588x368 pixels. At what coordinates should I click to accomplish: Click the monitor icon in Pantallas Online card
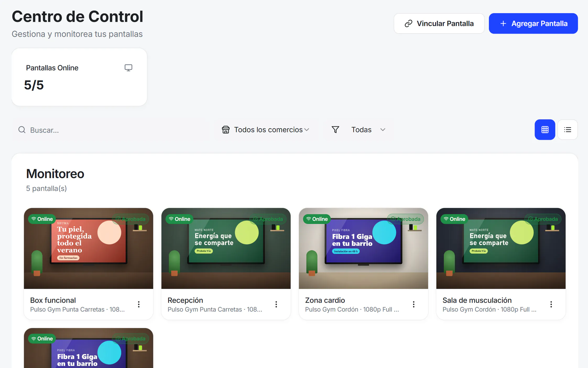pos(128,68)
